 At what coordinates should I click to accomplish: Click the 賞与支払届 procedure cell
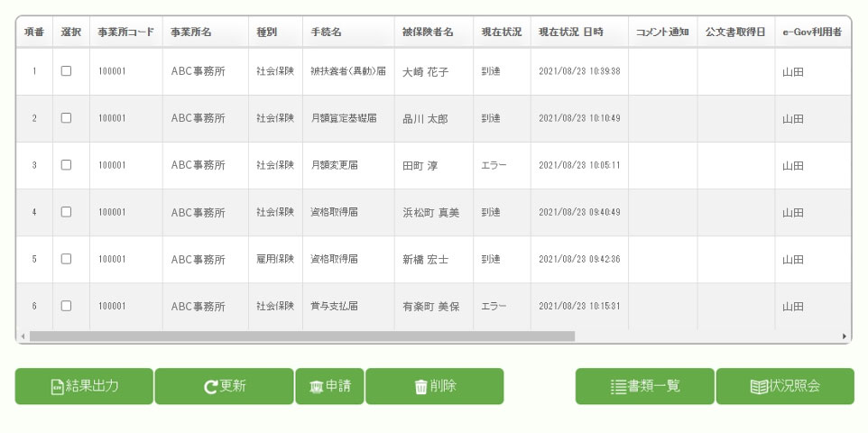349,306
